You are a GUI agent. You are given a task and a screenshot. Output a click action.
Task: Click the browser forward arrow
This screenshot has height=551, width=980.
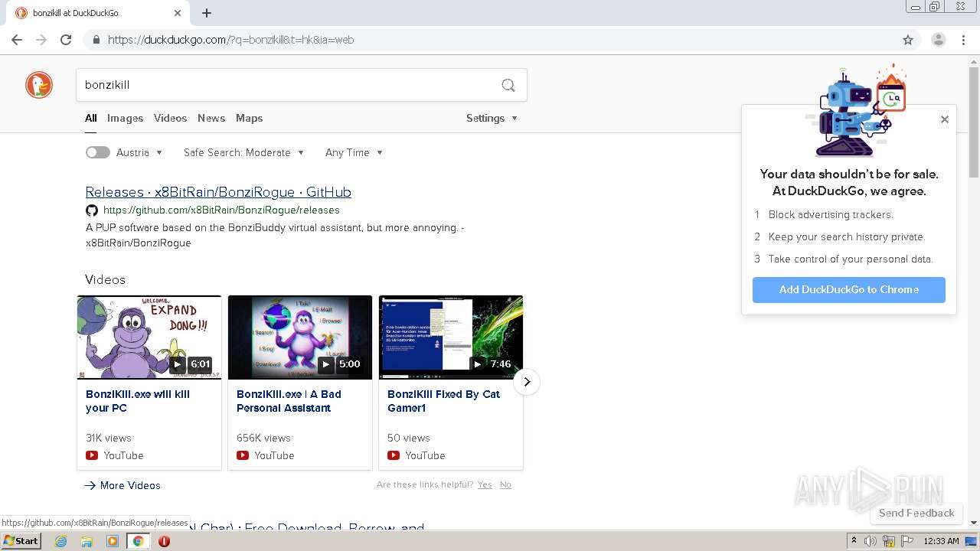(x=41, y=40)
